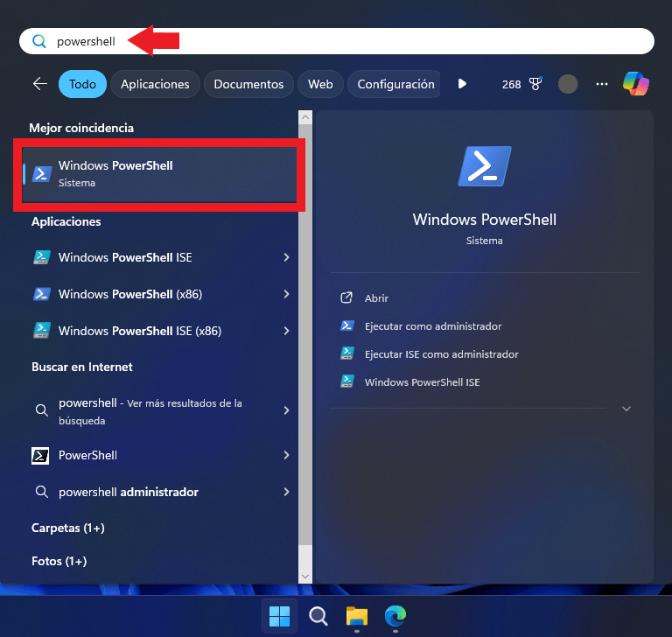The width and height of the screenshot is (672, 637).
Task: Click the large PowerShell icon in preview pane
Action: click(484, 166)
